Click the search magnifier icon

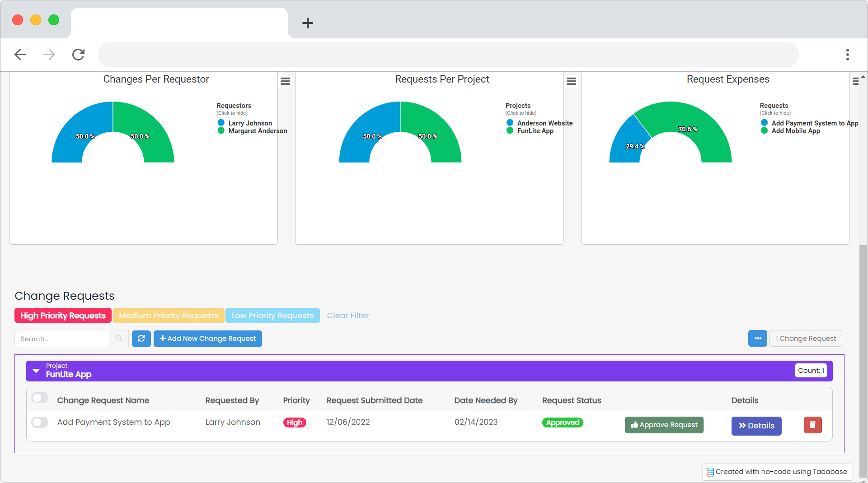pyautogui.click(x=119, y=339)
